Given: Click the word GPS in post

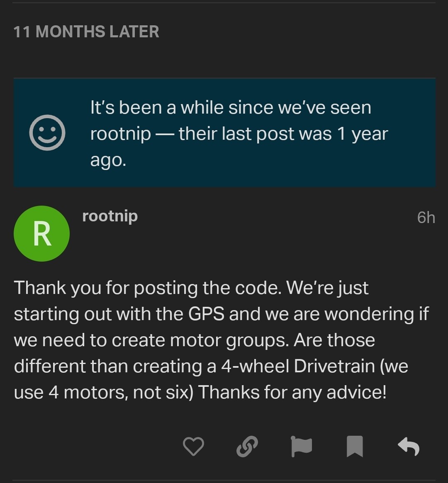Looking at the screenshot, I should click(x=206, y=314).
